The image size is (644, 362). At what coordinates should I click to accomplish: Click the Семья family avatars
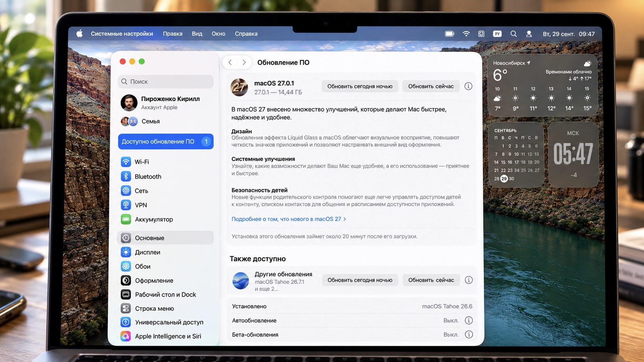coord(129,122)
